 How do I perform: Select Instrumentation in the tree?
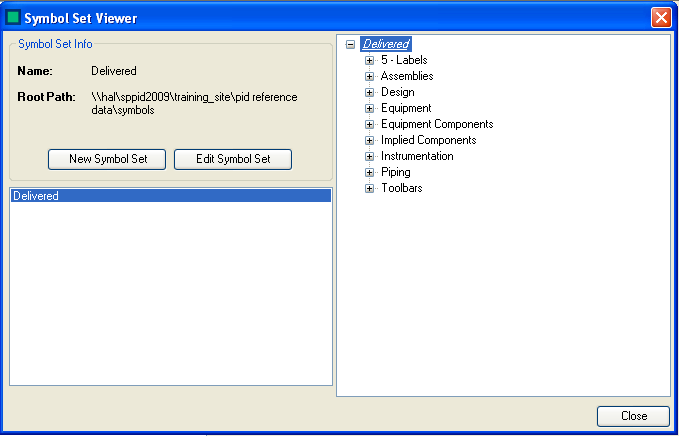pyautogui.click(x=416, y=156)
